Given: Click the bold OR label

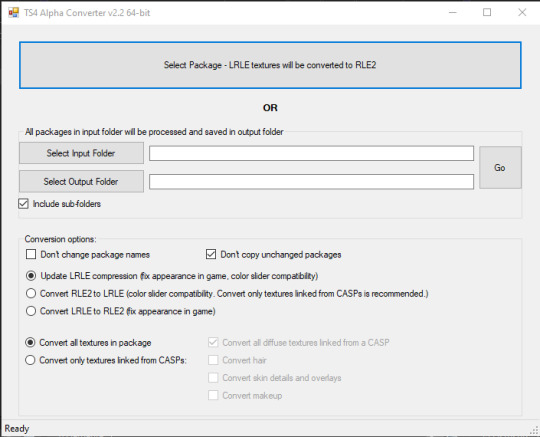Looking at the screenshot, I should pos(270,108).
